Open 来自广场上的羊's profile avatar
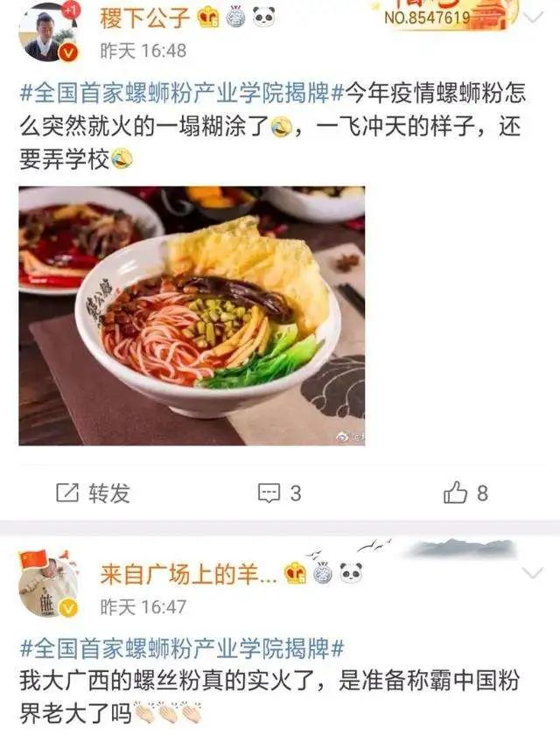The height and width of the screenshot is (742, 560). tap(48, 584)
